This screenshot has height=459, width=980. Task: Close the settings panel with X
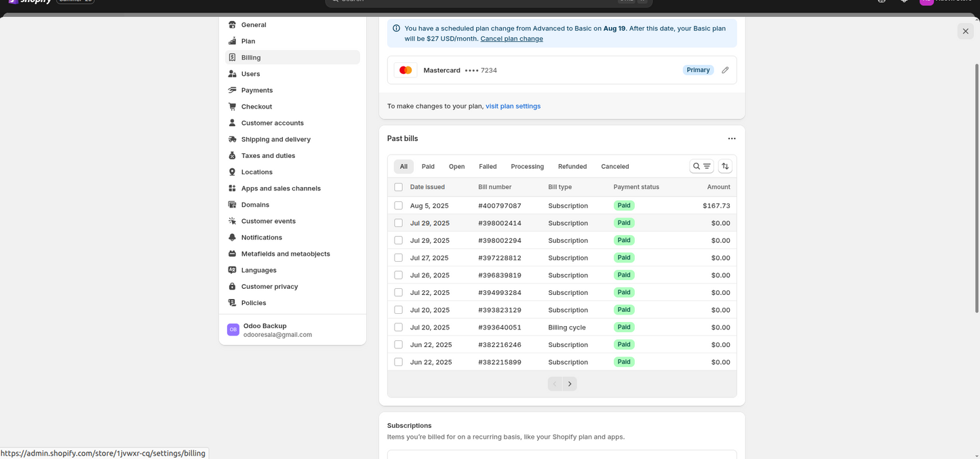(965, 31)
